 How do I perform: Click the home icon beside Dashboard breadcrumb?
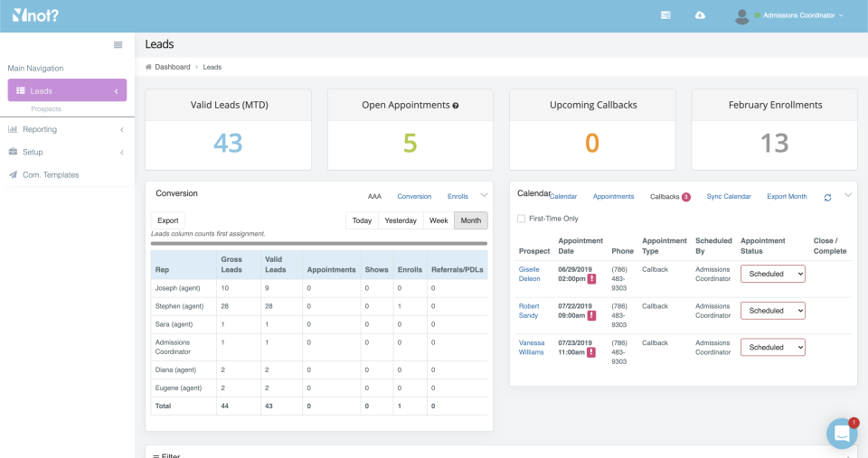tap(148, 67)
